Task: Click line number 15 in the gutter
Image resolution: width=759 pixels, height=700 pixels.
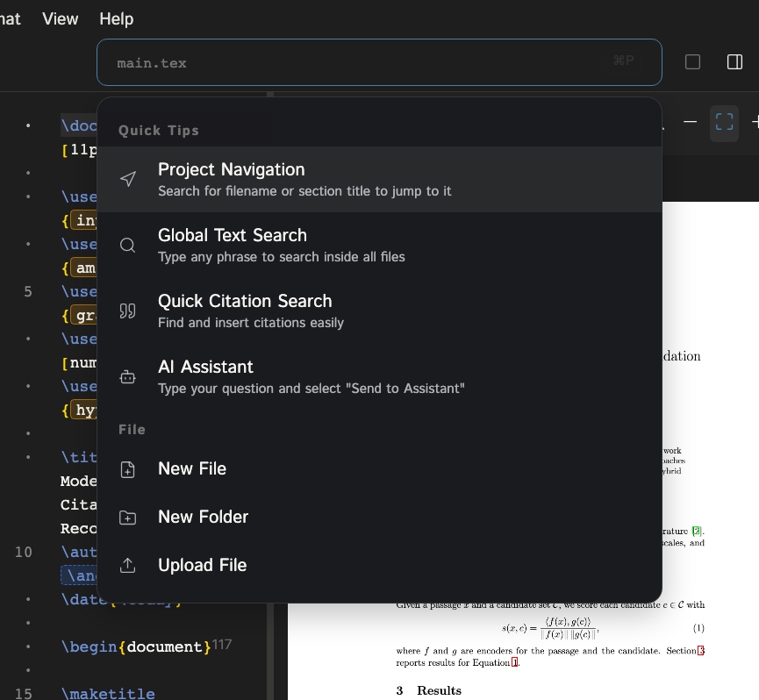Action: tap(23, 694)
